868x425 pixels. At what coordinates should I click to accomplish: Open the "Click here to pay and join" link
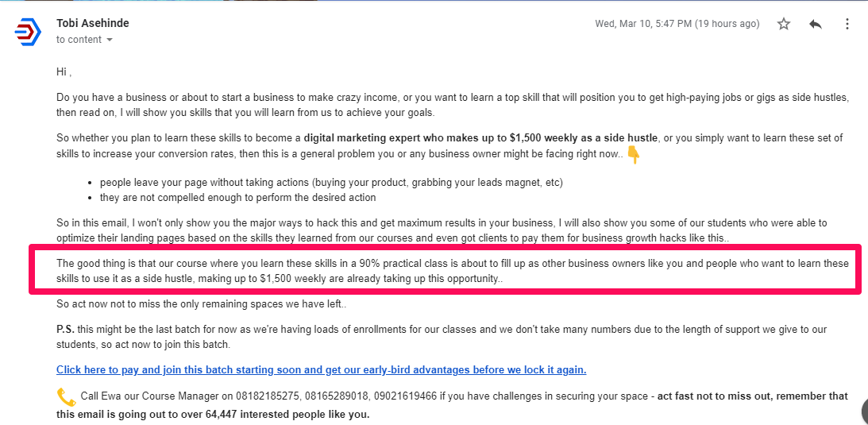point(321,369)
